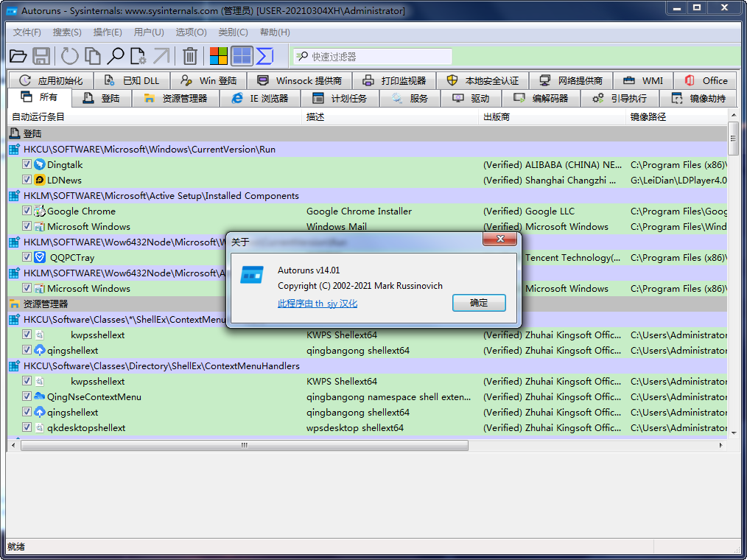This screenshot has height=560, width=747.
Task: Uncheck the QingNseContextMenu checkbox
Action: [27, 396]
